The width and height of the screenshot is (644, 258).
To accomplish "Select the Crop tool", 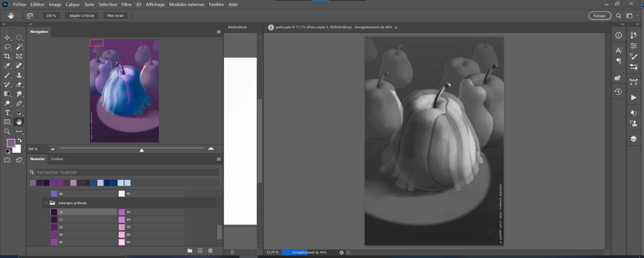I will [7, 56].
